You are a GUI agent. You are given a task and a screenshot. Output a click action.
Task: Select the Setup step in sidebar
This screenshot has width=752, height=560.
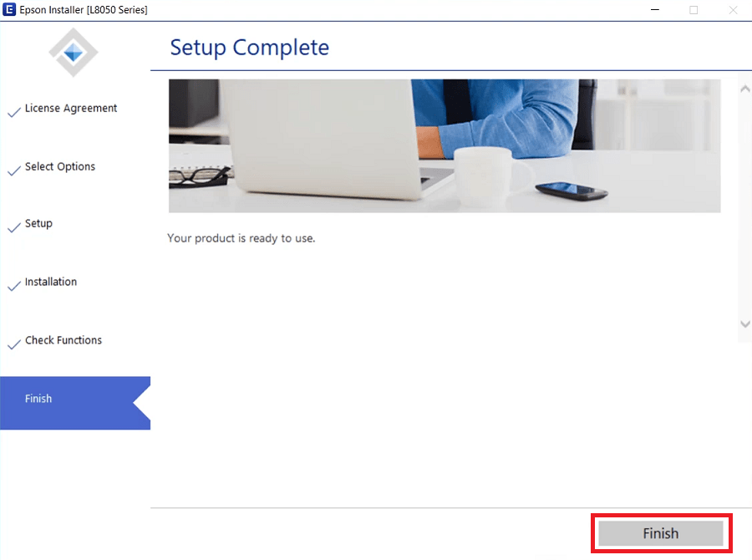(x=38, y=224)
